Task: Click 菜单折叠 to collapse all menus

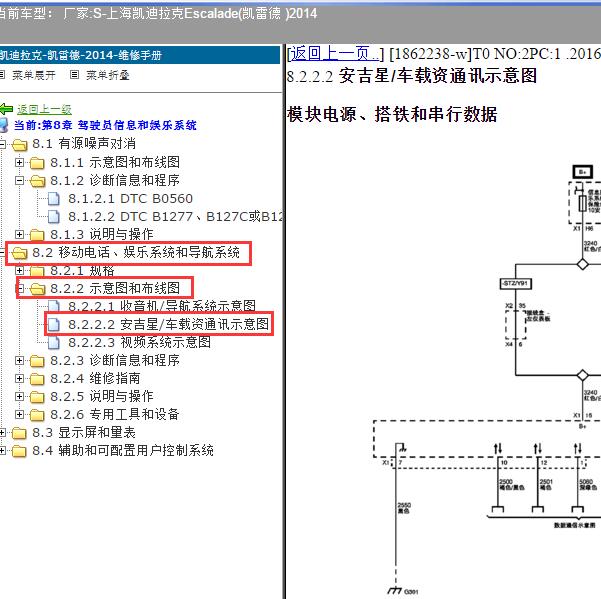Action: click(x=107, y=75)
